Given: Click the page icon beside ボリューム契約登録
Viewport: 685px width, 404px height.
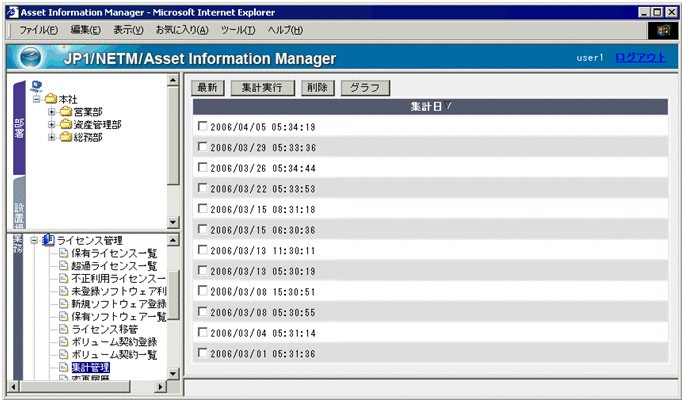Looking at the screenshot, I should point(64,342).
